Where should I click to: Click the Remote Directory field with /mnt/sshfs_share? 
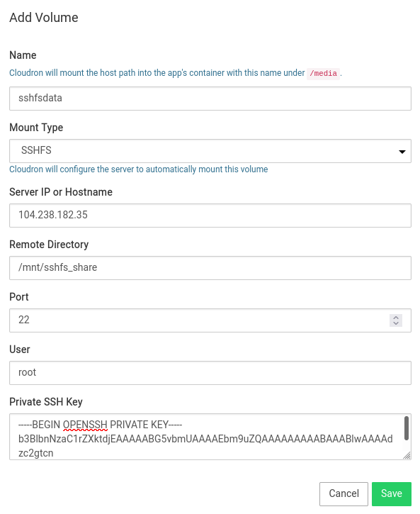click(210, 268)
